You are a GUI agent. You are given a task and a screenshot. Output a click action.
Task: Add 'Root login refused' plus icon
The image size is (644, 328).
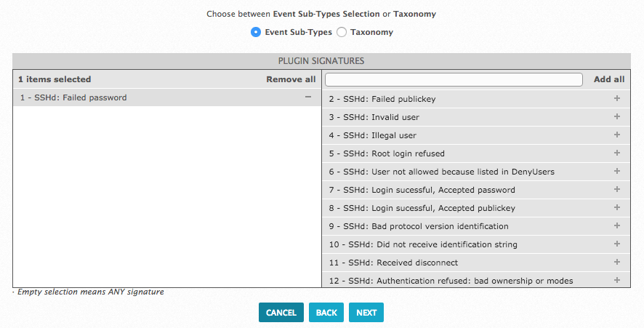click(617, 153)
